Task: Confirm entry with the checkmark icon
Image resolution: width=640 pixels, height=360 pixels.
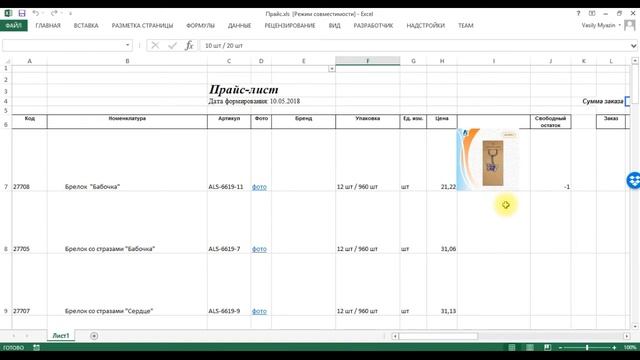Action: (x=172, y=45)
